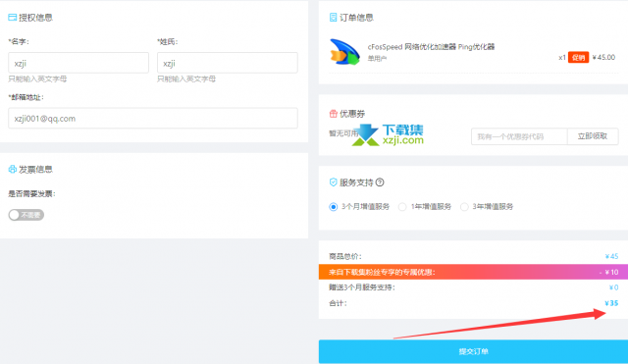This screenshot has width=628, height=364.
Task: Click the 单用户 license label
Action: coord(377,59)
